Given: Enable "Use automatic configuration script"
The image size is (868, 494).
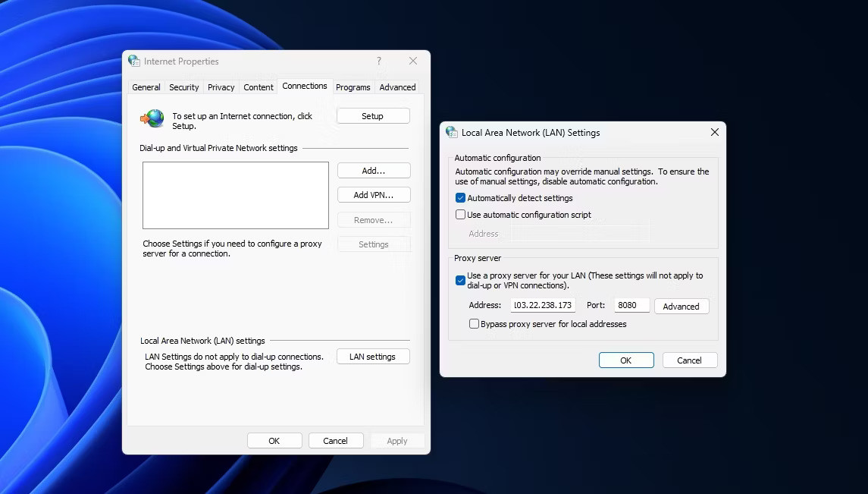Looking at the screenshot, I should (460, 214).
